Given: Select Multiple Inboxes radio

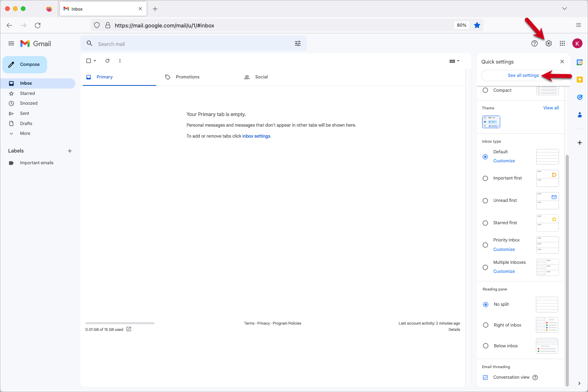Looking at the screenshot, I should pos(485,267).
